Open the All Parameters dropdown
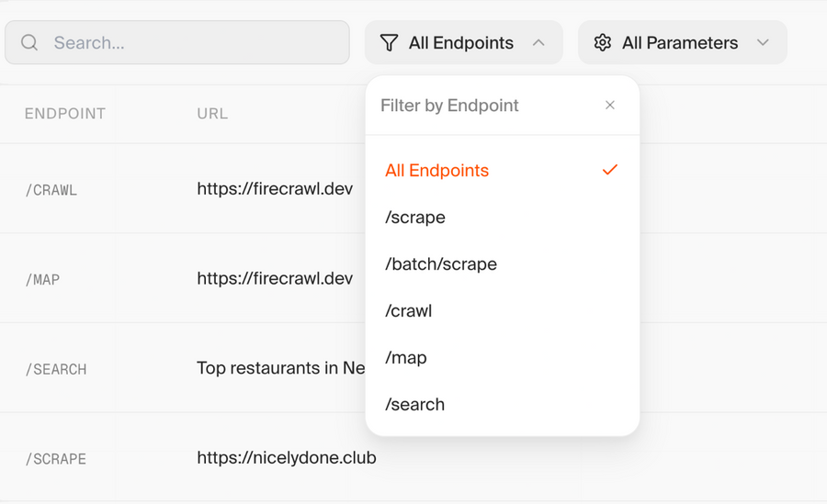This screenshot has width=827, height=504. pos(682,43)
